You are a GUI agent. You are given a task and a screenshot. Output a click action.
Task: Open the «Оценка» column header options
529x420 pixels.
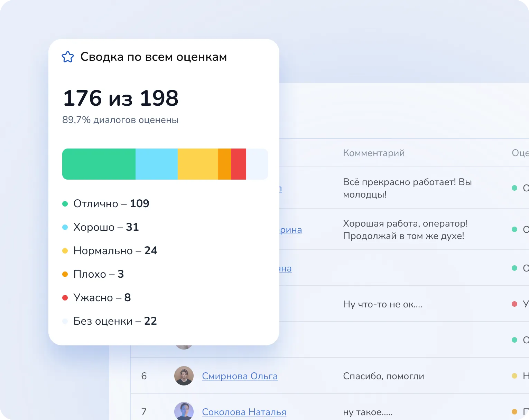coord(520,153)
